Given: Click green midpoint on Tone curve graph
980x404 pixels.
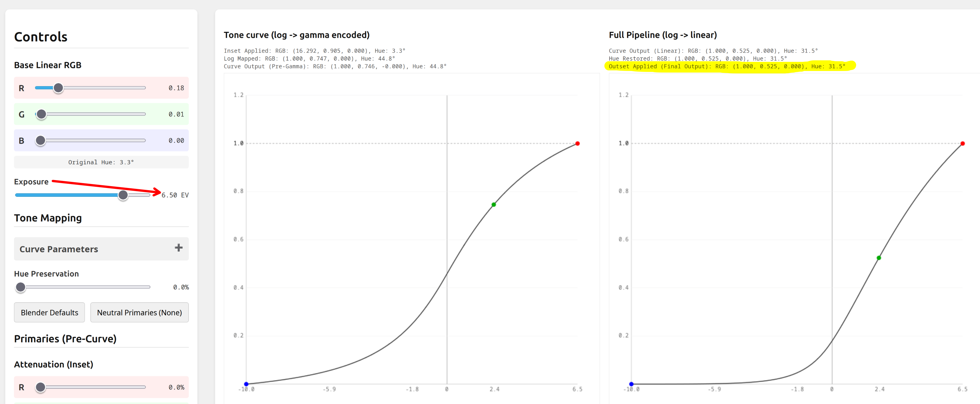Looking at the screenshot, I should (493, 204).
